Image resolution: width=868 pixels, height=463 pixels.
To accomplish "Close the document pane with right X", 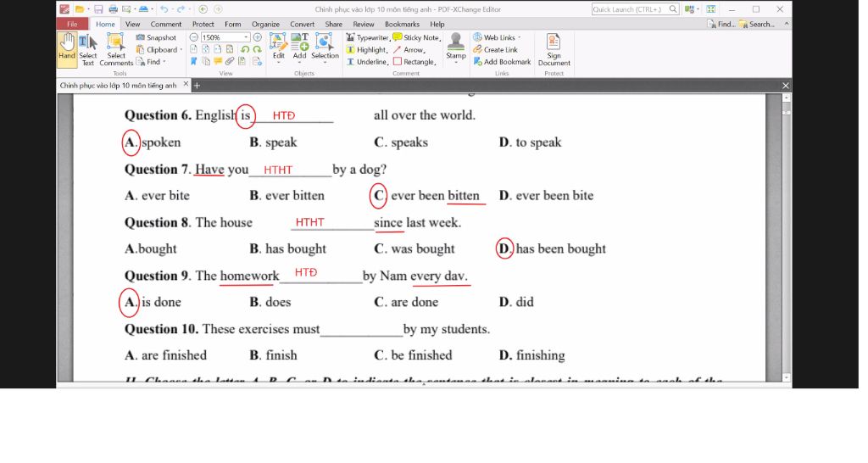I will pyautogui.click(x=786, y=86).
